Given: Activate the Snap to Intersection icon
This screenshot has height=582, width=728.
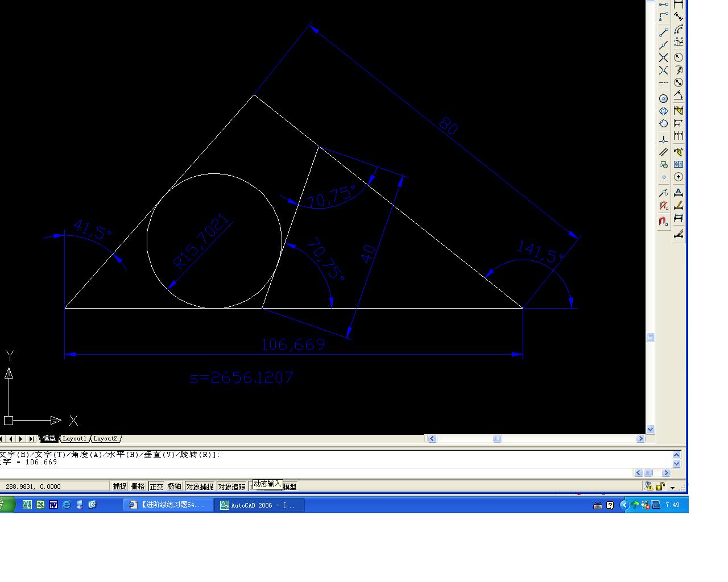Looking at the screenshot, I should click(664, 57).
